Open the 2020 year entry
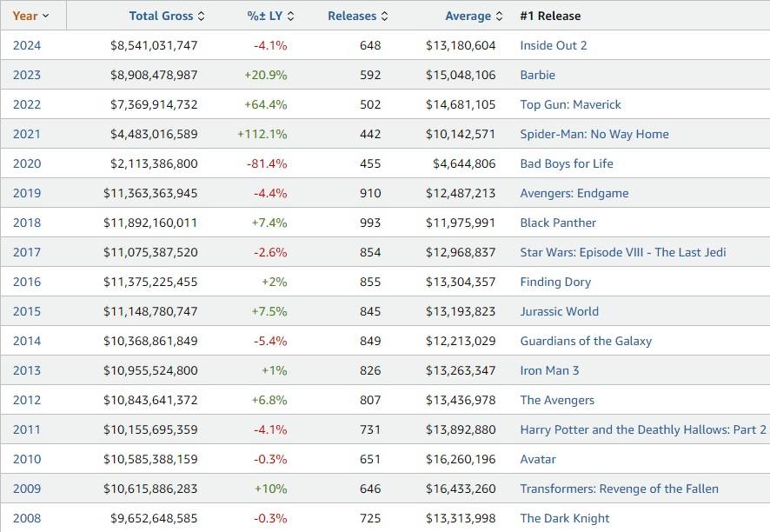 27,163
